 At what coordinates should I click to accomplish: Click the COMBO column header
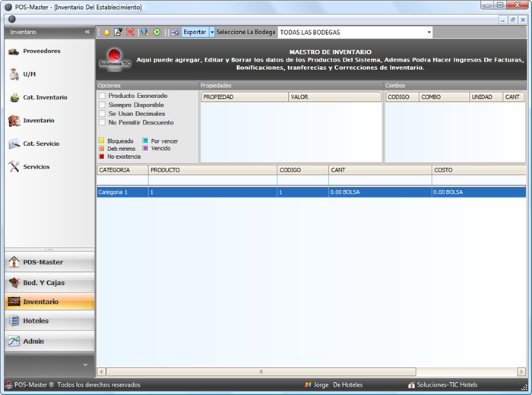tap(444, 97)
